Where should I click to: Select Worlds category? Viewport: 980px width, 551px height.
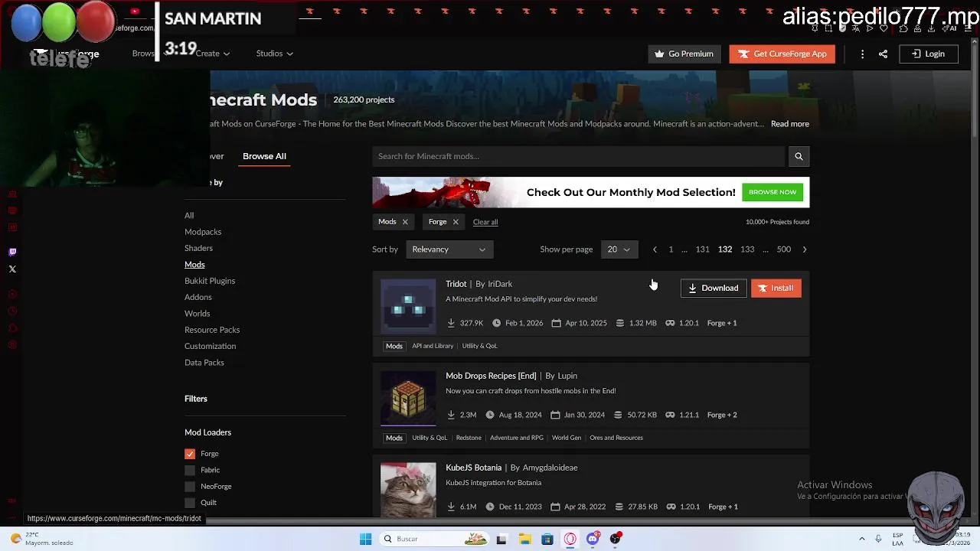tap(197, 314)
